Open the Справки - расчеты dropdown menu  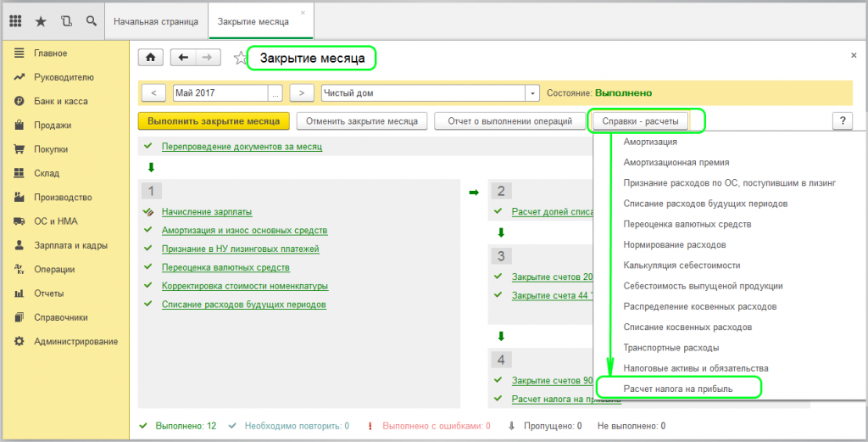click(x=646, y=121)
